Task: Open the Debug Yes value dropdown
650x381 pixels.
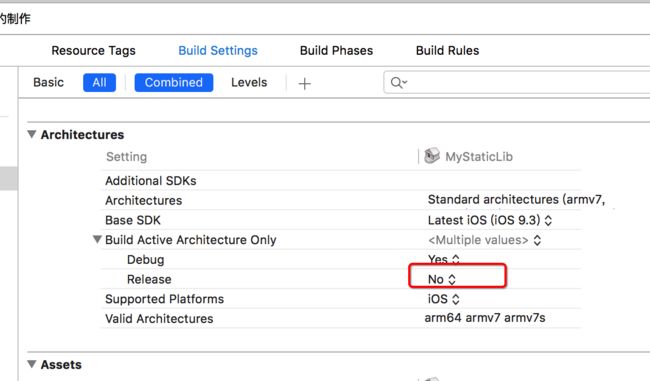Action: pos(444,260)
